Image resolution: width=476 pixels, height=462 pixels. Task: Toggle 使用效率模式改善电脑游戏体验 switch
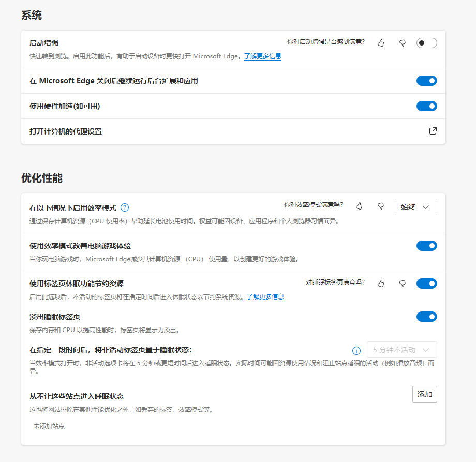point(426,246)
